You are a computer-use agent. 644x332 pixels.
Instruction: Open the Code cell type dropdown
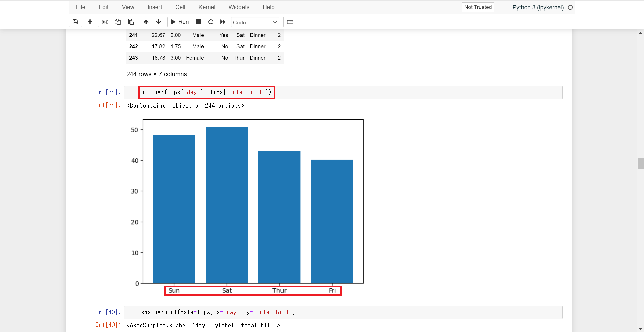pos(255,22)
